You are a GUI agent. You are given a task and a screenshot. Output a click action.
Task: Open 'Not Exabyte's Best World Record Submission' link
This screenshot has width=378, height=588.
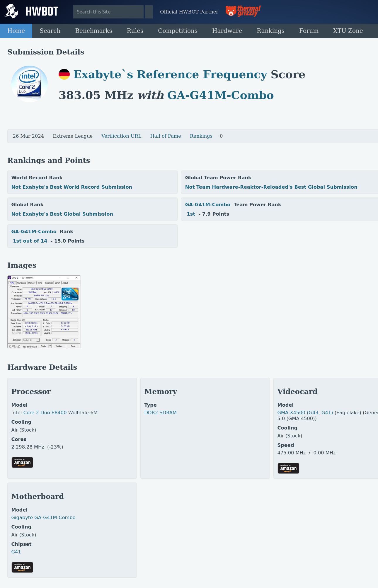tap(72, 187)
